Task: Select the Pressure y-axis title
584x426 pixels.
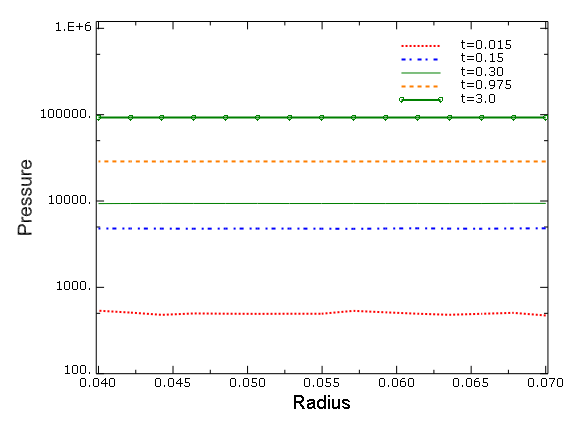Action: tap(25, 197)
